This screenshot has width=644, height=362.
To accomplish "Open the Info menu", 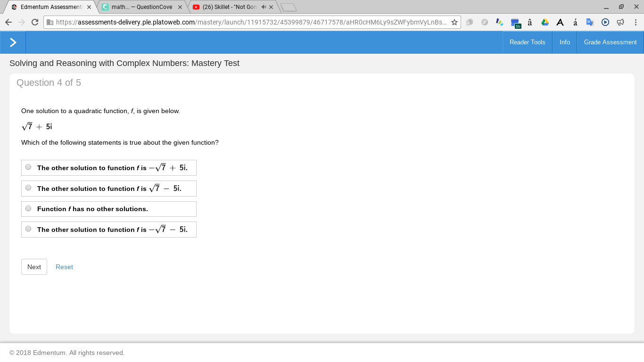I will click(x=564, y=42).
